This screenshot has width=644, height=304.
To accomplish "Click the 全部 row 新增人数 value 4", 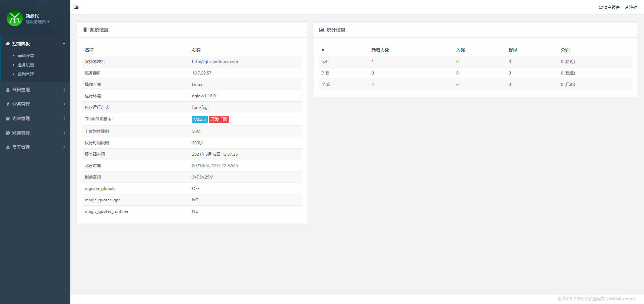I will point(373,85).
